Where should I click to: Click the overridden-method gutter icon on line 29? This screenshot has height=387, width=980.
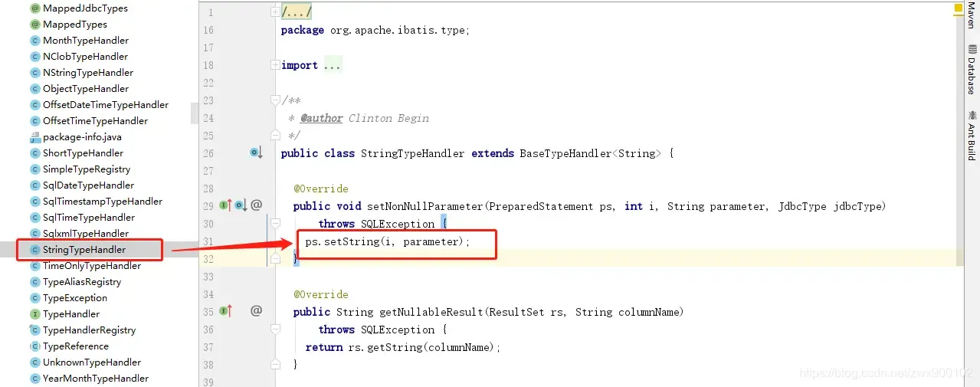[x=241, y=205]
